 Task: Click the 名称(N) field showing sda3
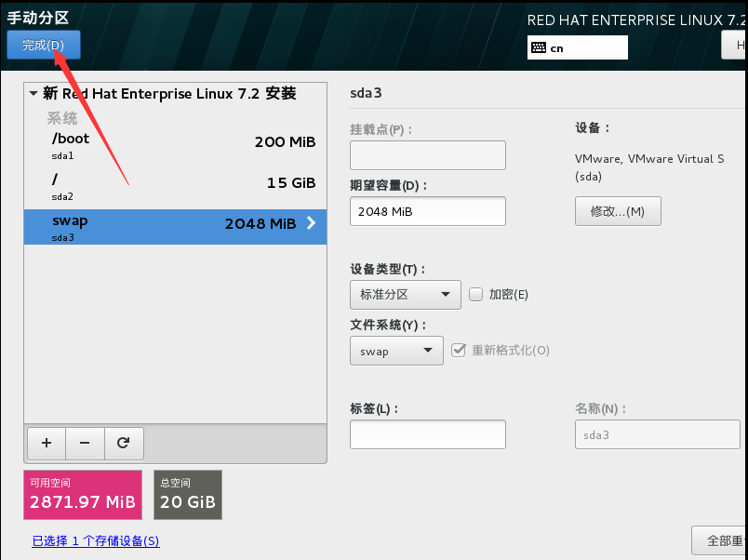(658, 434)
